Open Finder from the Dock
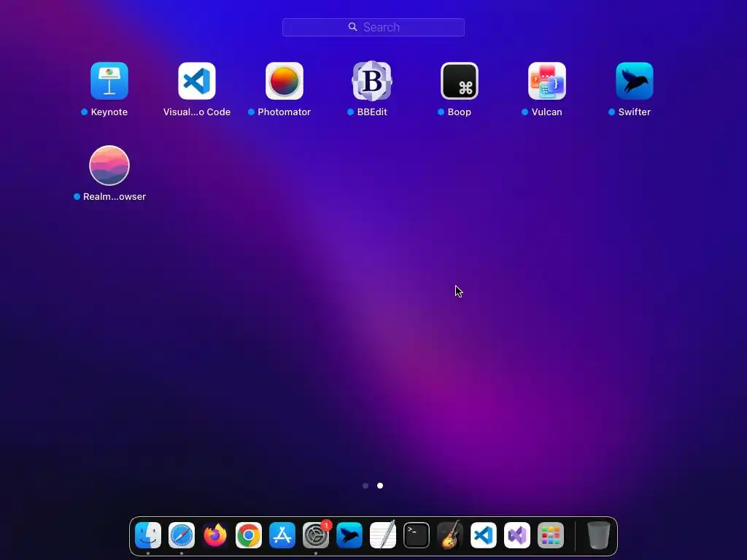Screen dimensions: 747x560 148,535
